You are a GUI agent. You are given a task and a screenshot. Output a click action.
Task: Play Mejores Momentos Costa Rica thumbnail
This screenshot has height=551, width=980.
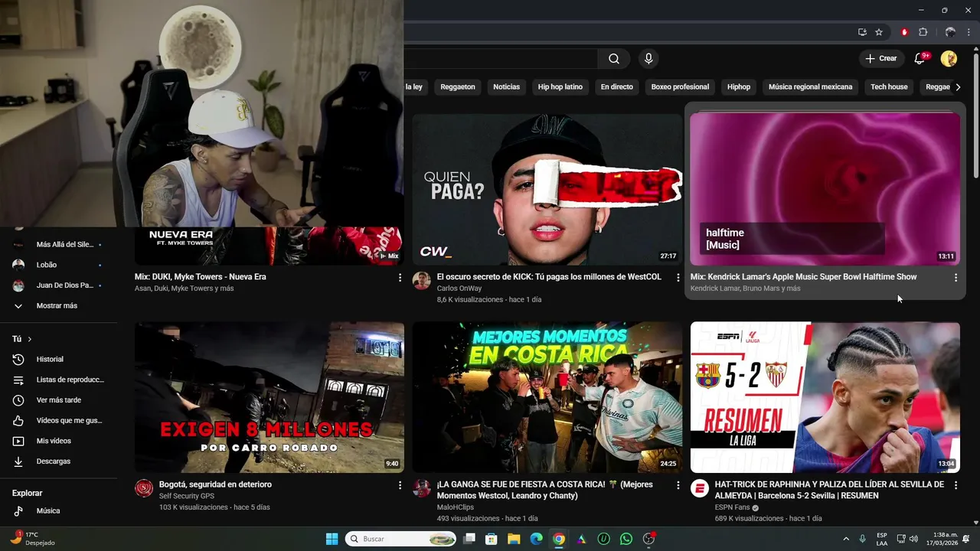547,397
